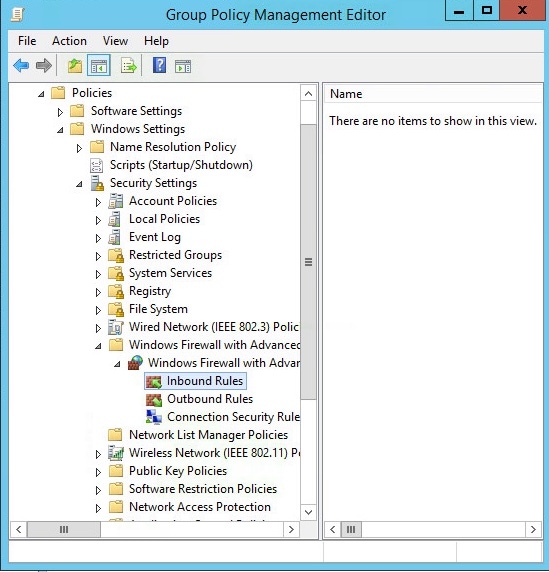This screenshot has height=572, width=549.
Task: Collapse the Security Settings node
Action: [x=79, y=184]
